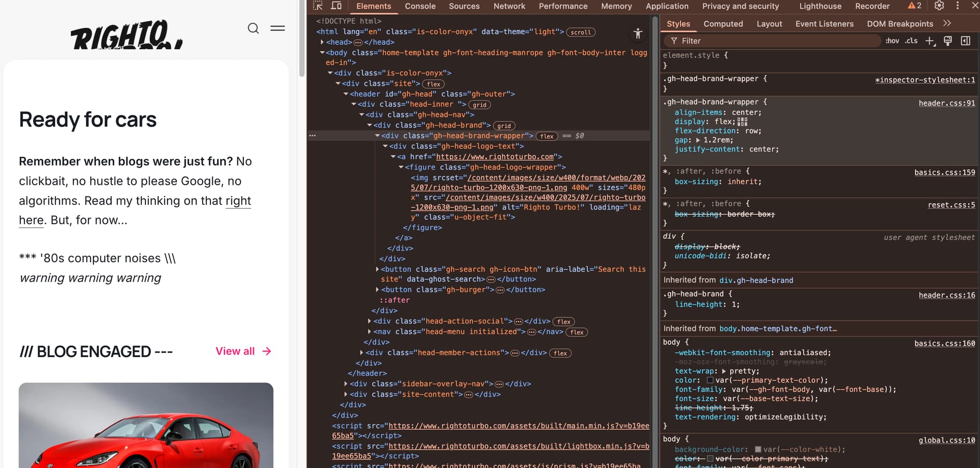Click the Filter styles input field
The image size is (980, 468).
[772, 41]
